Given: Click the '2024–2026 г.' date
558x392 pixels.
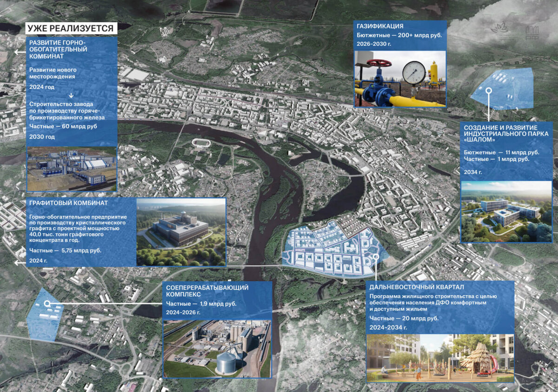Looking at the screenshot, I should pos(183,312).
